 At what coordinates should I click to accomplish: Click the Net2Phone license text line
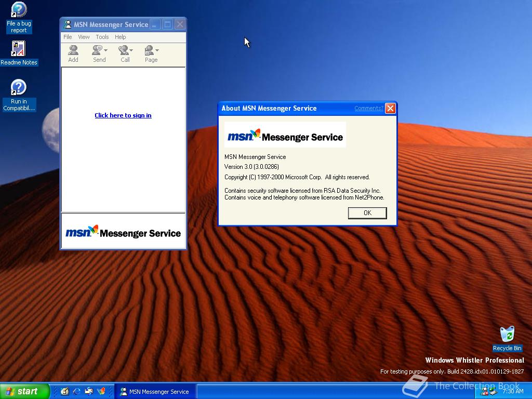coord(304,197)
